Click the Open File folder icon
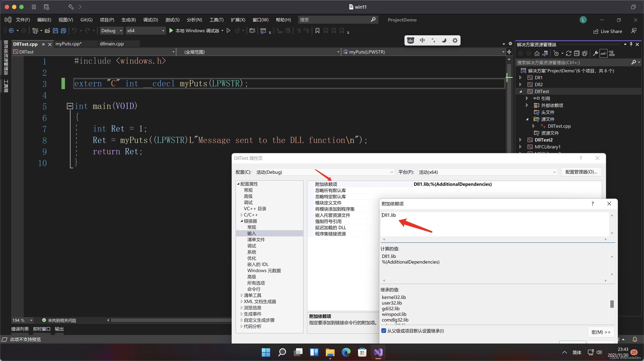The height and width of the screenshot is (361, 644). tap(47, 31)
